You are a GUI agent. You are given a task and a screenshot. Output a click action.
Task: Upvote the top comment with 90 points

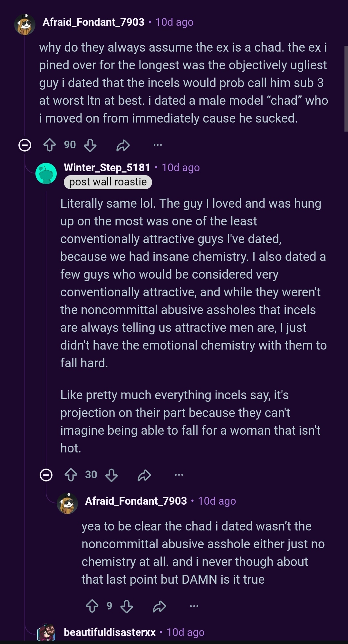[x=50, y=145]
